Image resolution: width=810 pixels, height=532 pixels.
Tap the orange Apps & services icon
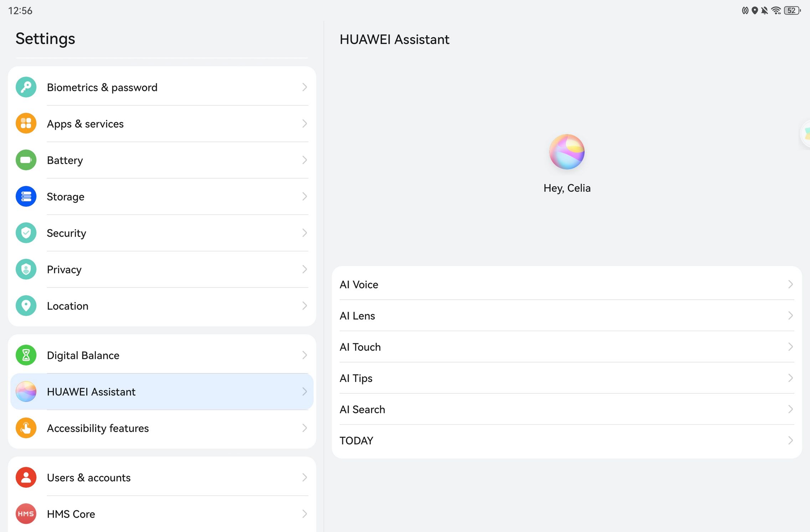click(x=26, y=124)
